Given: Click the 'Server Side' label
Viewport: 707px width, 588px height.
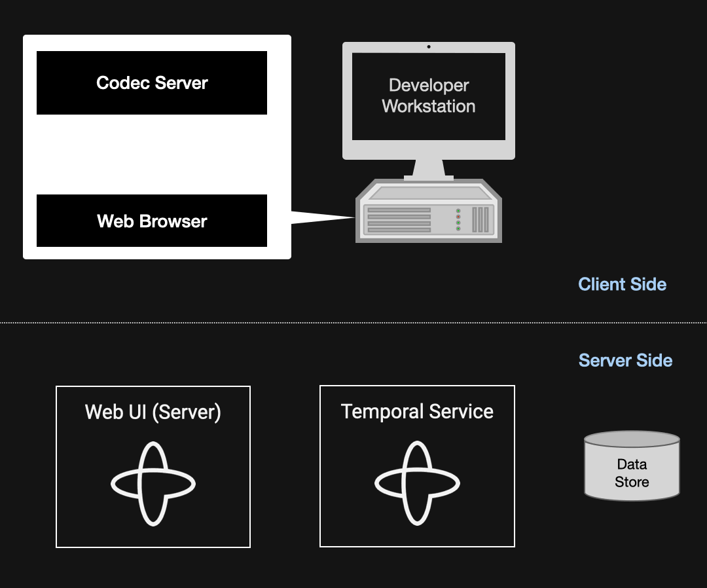Looking at the screenshot, I should (625, 361).
